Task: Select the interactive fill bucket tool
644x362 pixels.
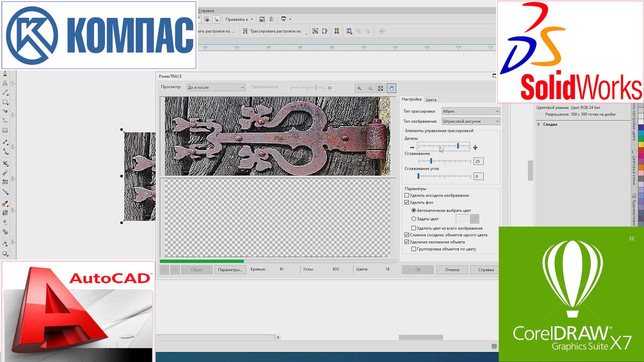Action: (5, 222)
